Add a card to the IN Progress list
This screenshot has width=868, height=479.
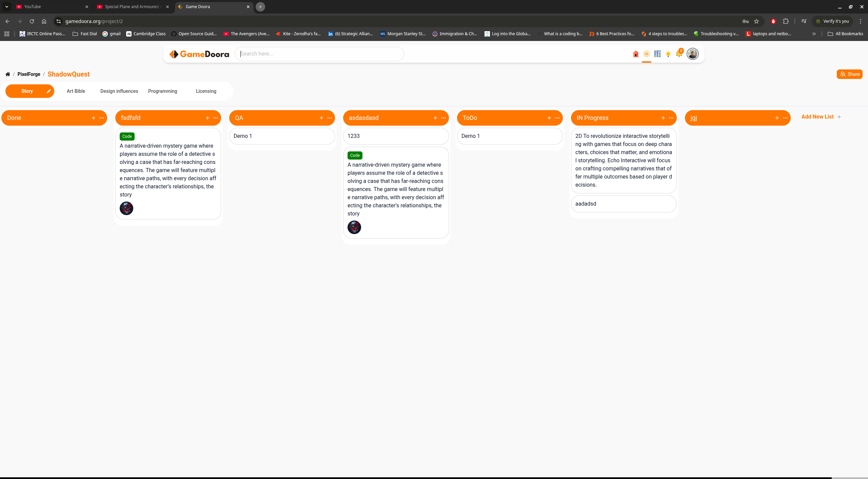[663, 118]
